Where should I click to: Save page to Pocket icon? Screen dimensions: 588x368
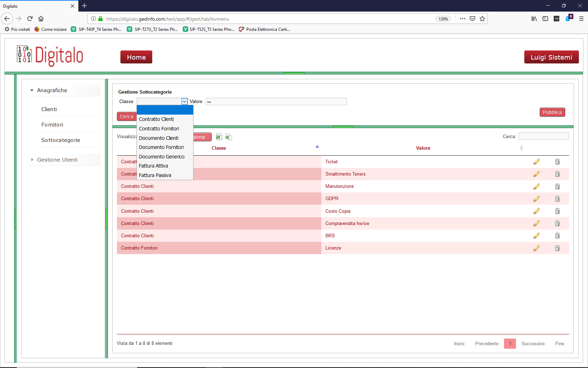pos(472,19)
